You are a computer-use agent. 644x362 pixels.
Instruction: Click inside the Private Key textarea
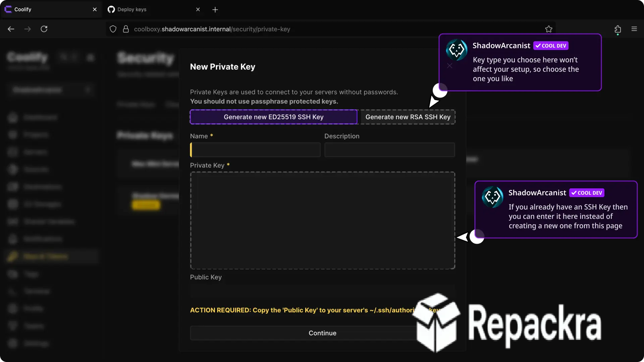click(x=323, y=221)
